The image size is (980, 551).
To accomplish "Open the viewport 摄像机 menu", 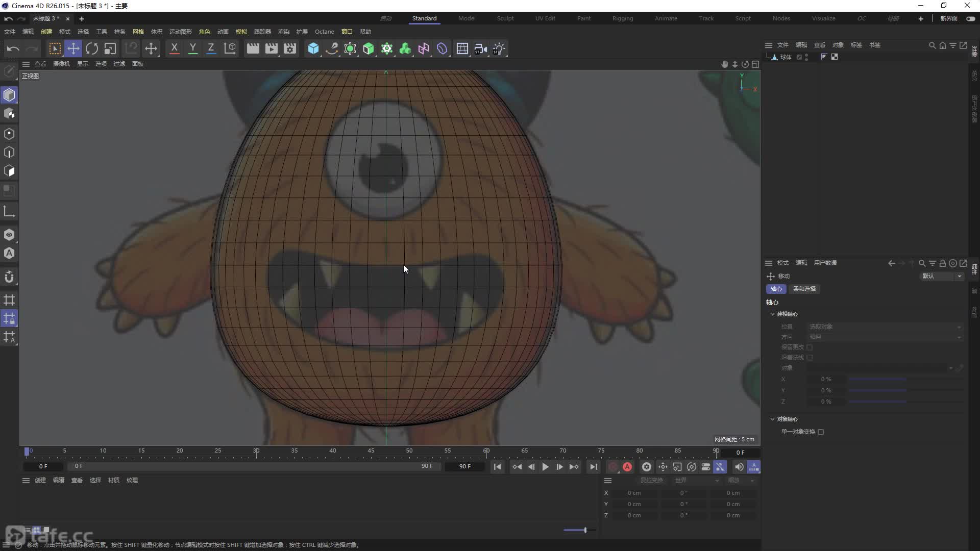I will 61,64.
